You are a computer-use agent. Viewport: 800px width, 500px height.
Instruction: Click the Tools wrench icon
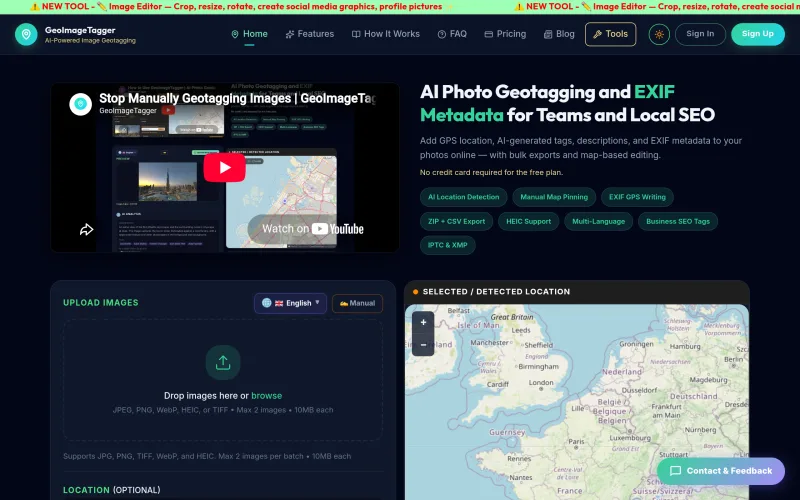point(597,35)
